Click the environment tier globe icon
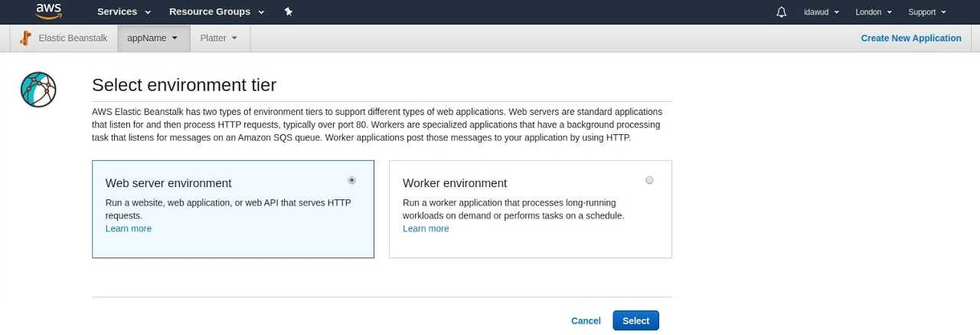 (38, 90)
